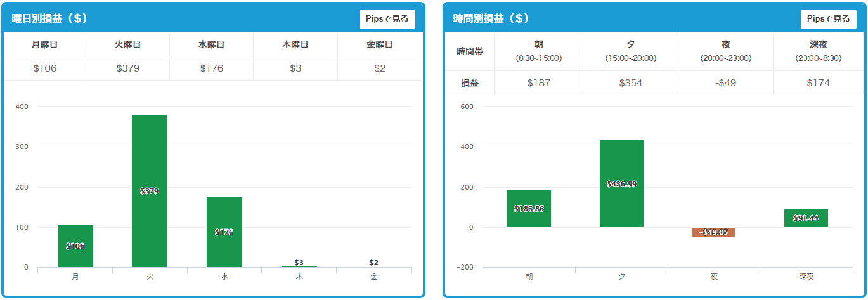Screen dimensions: 868x300
Task: Click the 木 x-axis label
Action: (299, 277)
